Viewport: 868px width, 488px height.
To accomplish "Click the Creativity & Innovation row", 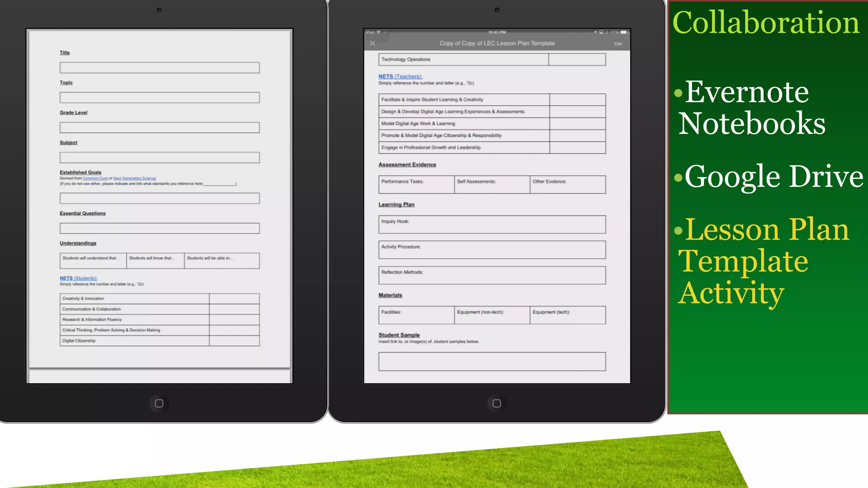I will click(x=160, y=299).
